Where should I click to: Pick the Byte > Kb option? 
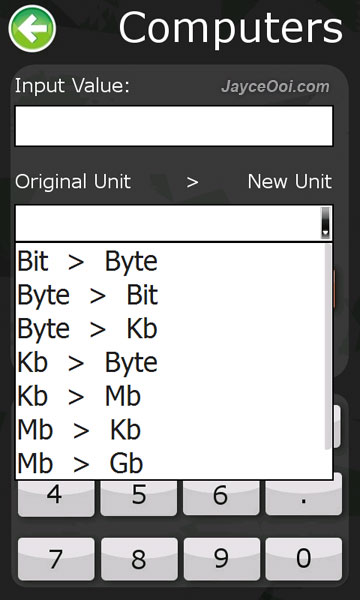pyautogui.click(x=171, y=329)
